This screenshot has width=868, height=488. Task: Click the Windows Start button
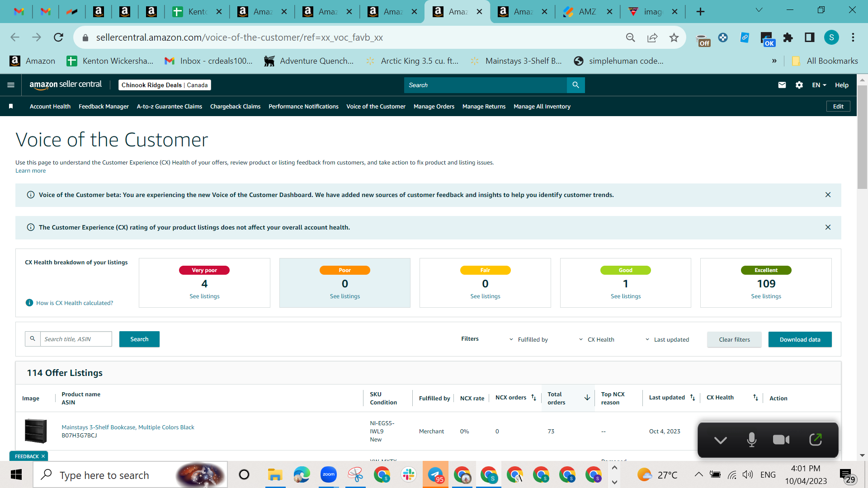tap(16, 474)
